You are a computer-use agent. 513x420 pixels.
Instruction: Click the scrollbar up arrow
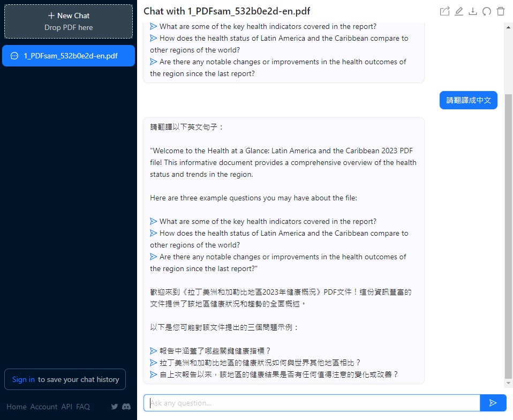[x=508, y=27]
